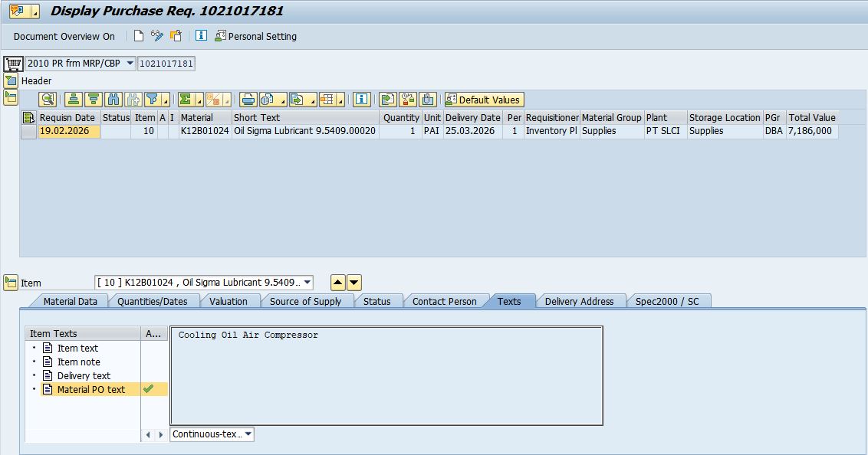Click the Sort ascending icon
Viewport: 868px width, 455px height.
pos(74,100)
